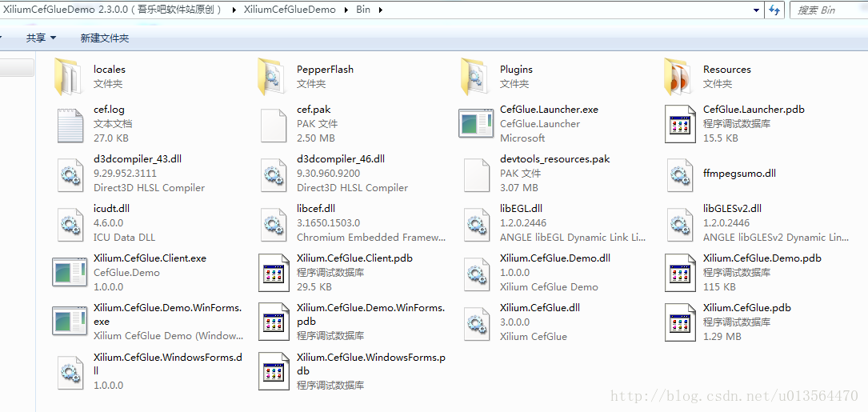Select the libGLESv2.dll gear icon
The width and height of the screenshot is (868, 412).
[680, 224]
